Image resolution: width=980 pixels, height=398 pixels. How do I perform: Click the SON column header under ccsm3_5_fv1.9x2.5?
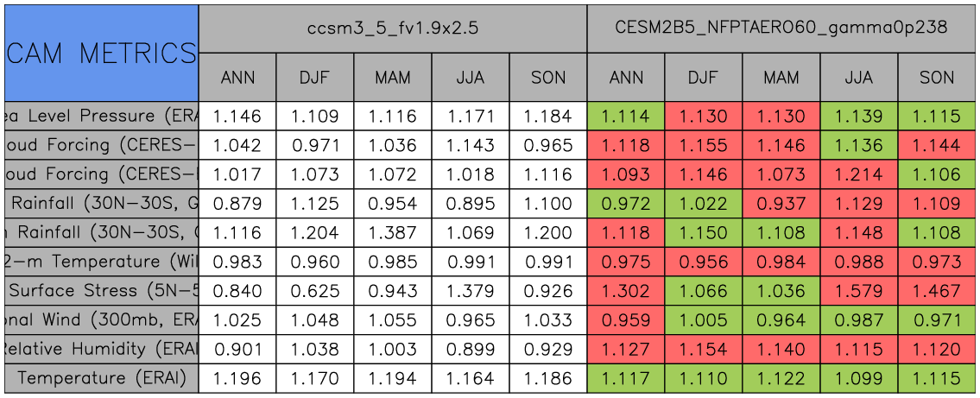pos(548,78)
